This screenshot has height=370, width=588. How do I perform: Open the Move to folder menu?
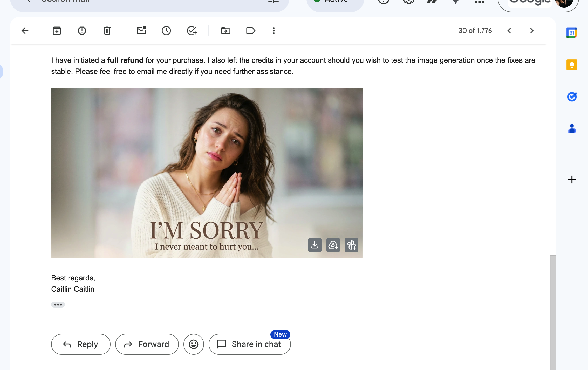click(x=225, y=31)
